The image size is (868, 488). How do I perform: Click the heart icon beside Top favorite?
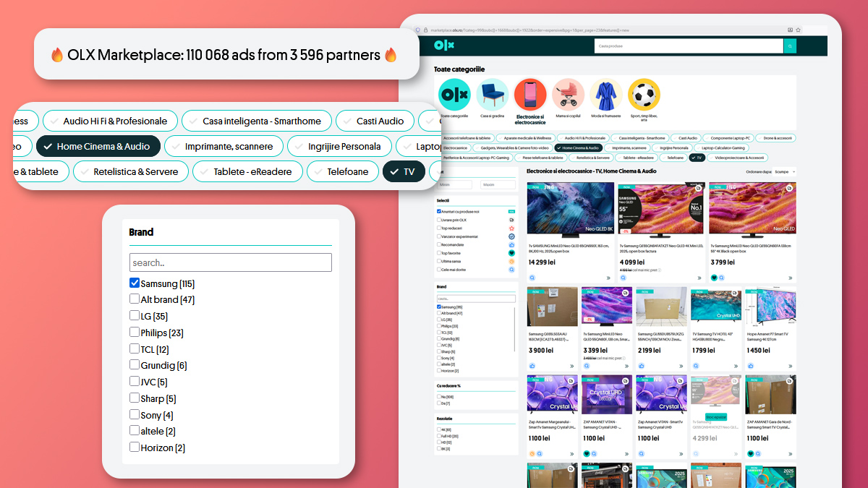(x=511, y=253)
